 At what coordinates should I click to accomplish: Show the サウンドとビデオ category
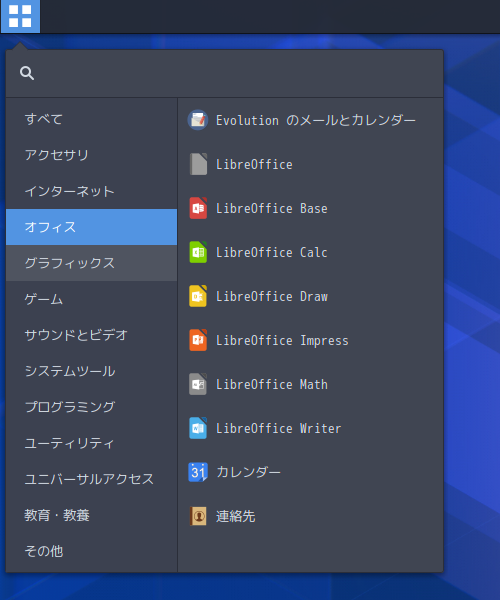click(91, 335)
